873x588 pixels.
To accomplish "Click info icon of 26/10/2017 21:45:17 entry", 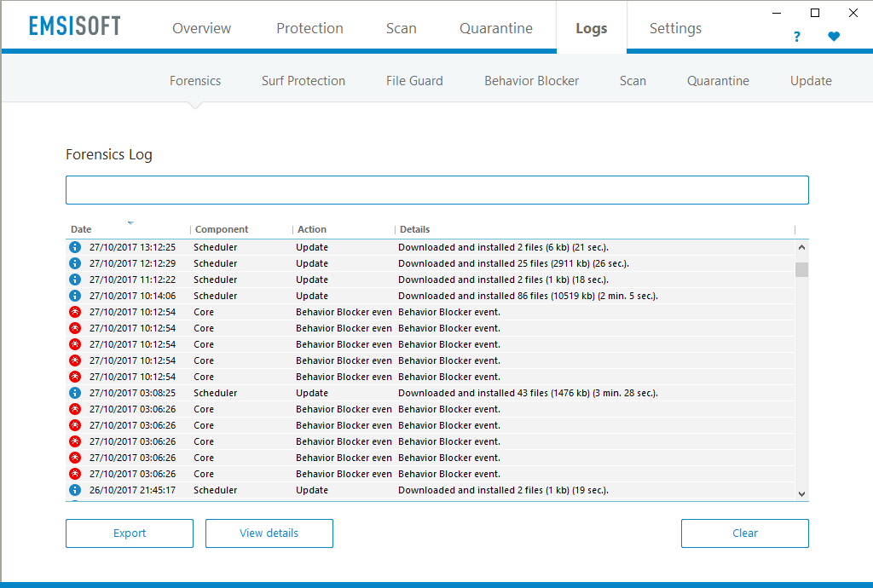I will 75,490.
